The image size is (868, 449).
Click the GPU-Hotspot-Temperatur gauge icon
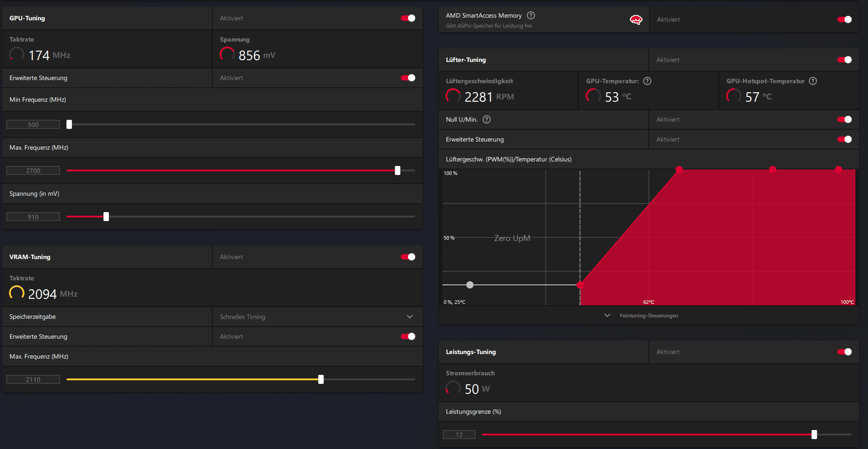pos(734,96)
